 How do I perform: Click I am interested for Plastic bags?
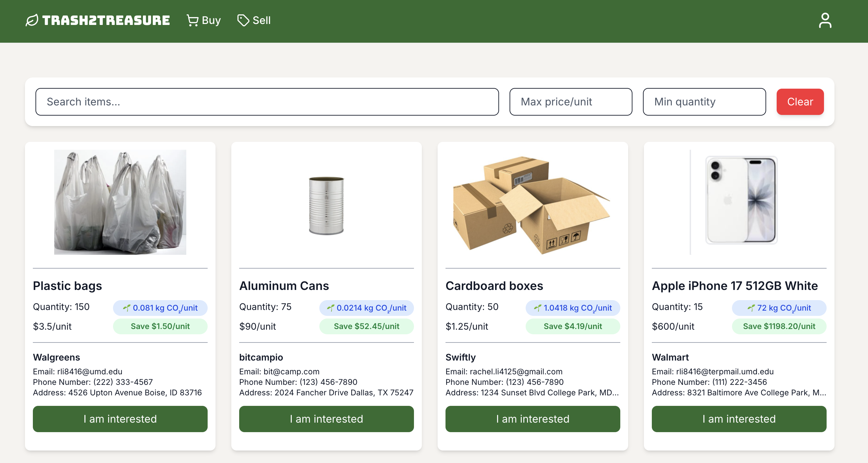(120, 419)
